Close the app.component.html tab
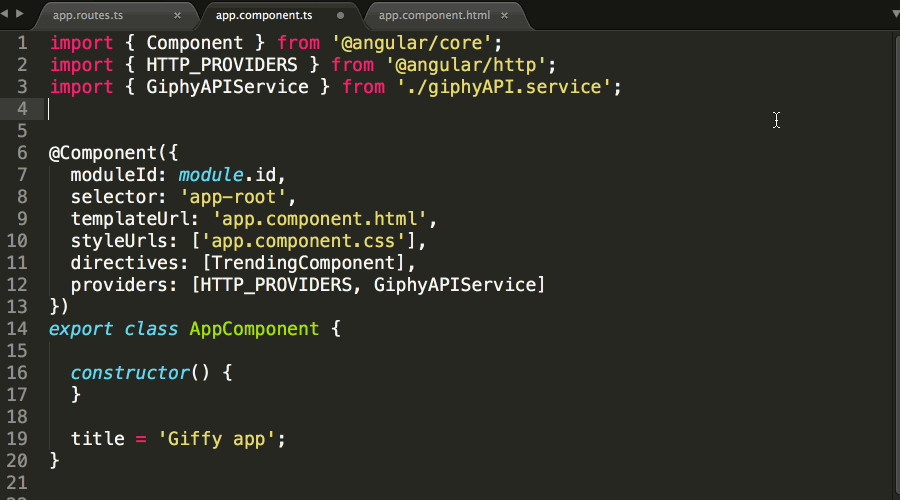The image size is (900, 500). point(505,15)
